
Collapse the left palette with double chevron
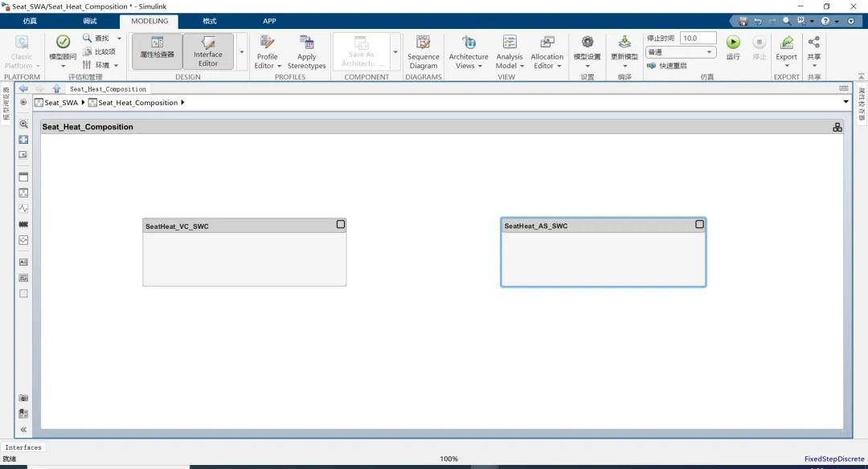pos(23,430)
